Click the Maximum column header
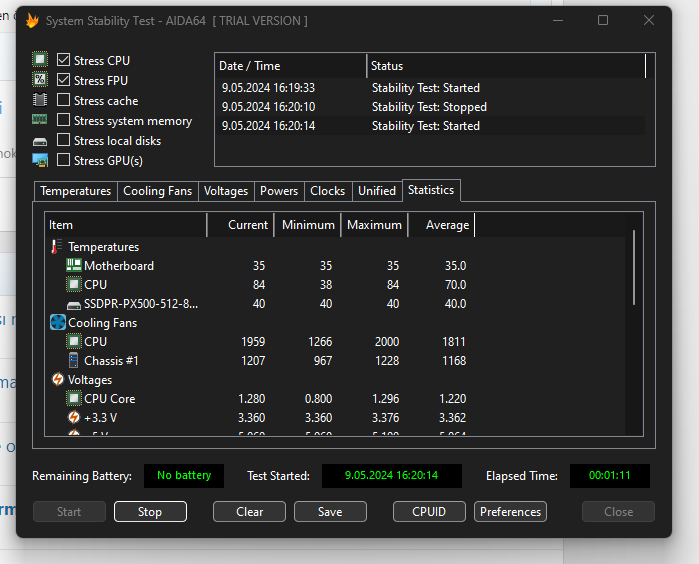 (374, 225)
